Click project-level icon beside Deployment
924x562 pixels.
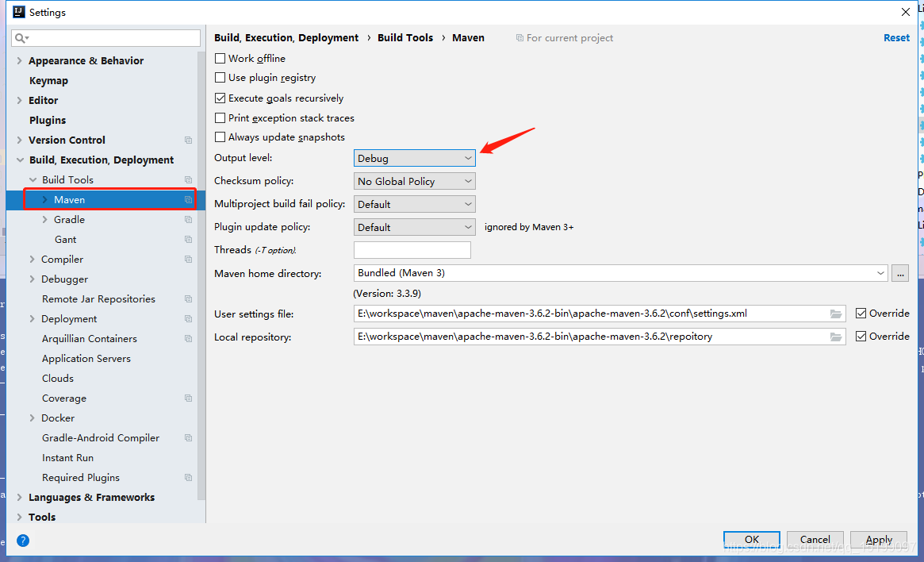pyautogui.click(x=189, y=319)
